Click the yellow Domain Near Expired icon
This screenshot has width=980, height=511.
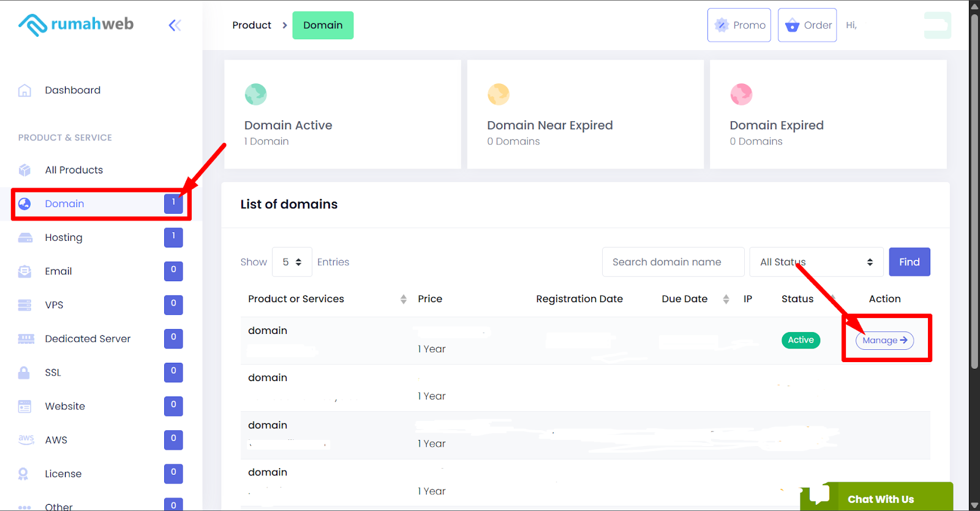coord(499,94)
